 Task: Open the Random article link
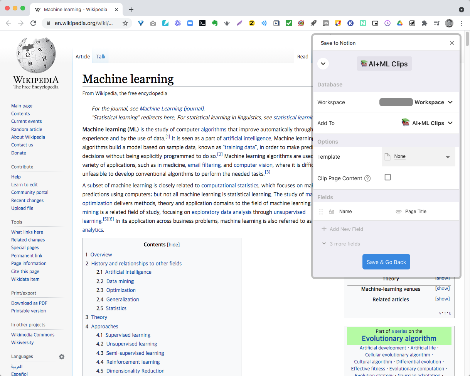point(27,129)
